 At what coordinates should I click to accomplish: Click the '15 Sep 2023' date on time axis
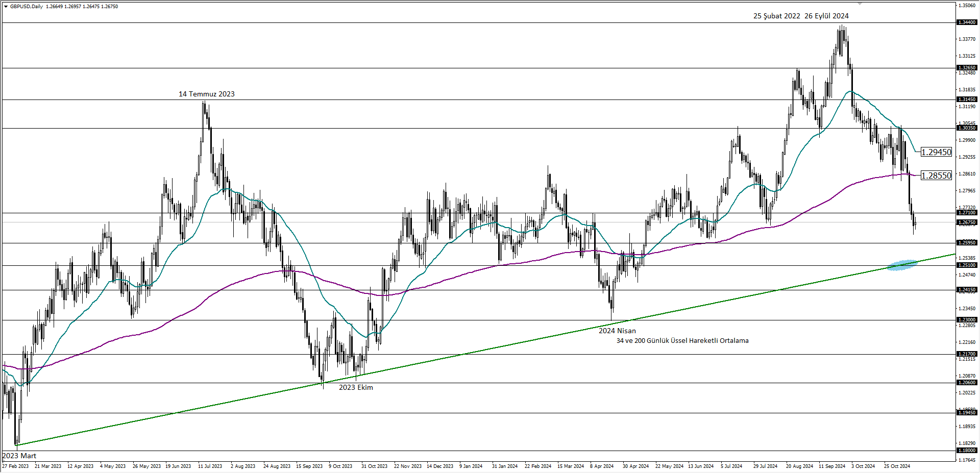click(x=309, y=466)
